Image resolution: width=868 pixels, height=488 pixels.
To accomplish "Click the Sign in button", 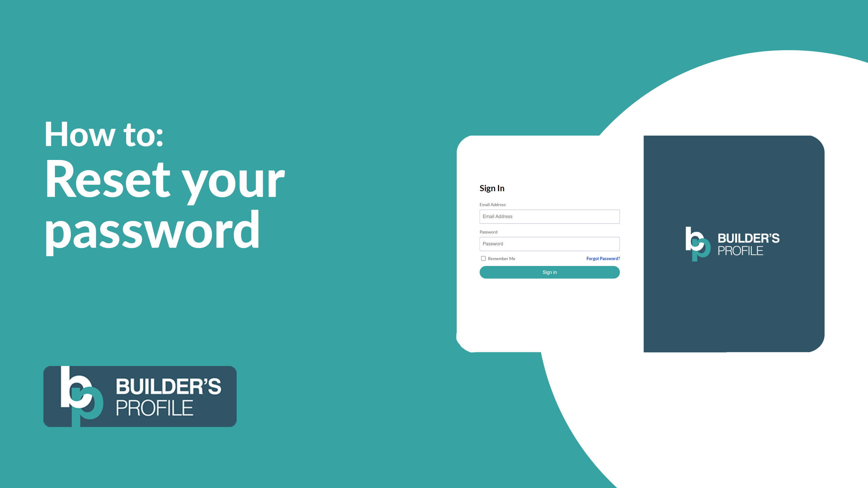I will tap(549, 272).
